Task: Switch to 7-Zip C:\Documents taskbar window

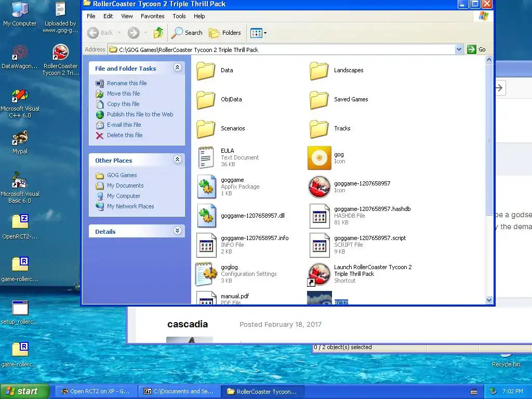Action: click(179, 392)
